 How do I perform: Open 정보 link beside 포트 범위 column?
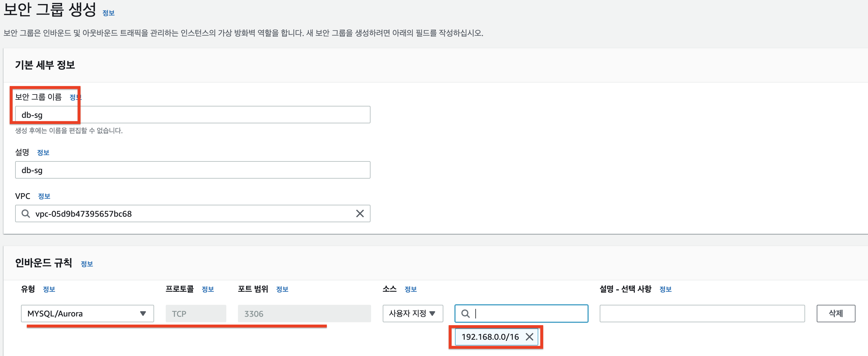[282, 289]
